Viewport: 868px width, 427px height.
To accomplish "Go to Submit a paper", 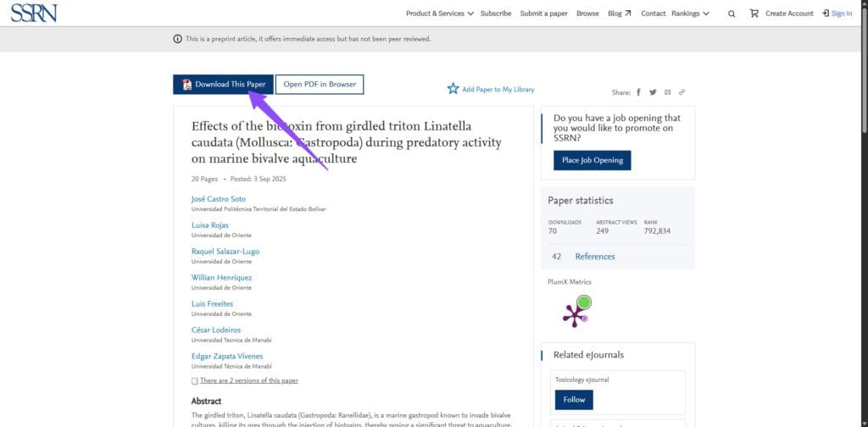I will tap(543, 14).
